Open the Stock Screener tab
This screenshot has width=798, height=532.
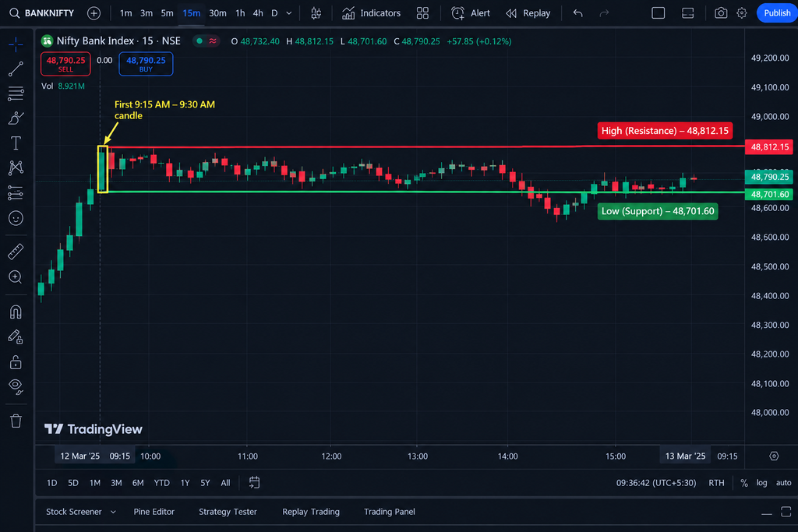pyautogui.click(x=74, y=512)
